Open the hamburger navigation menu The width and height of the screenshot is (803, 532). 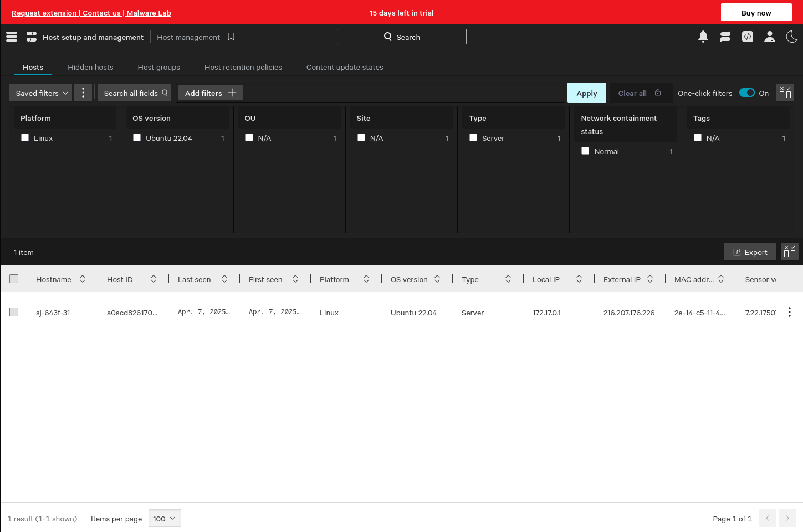[x=12, y=37]
